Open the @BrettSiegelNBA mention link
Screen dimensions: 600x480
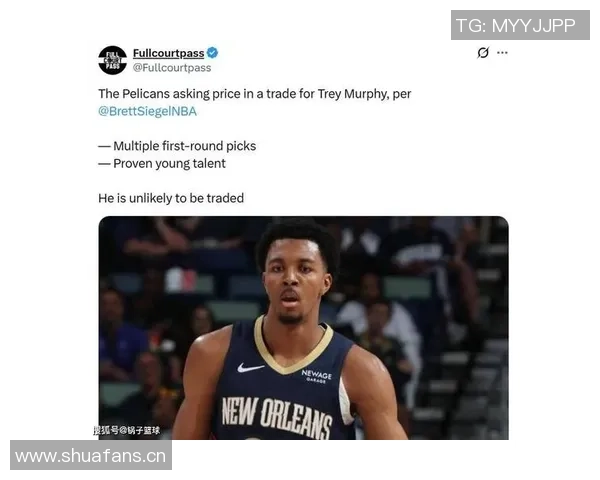click(x=147, y=111)
